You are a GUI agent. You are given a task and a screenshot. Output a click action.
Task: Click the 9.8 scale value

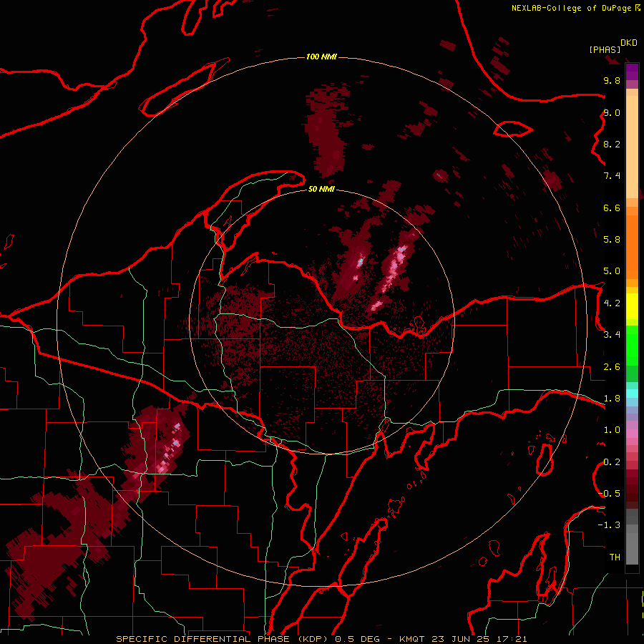[x=612, y=80]
